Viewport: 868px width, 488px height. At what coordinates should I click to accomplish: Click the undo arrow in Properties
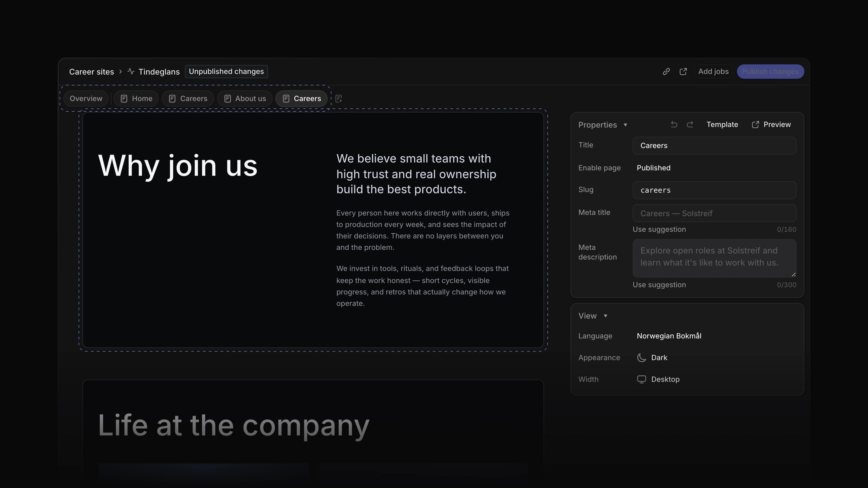click(x=674, y=125)
